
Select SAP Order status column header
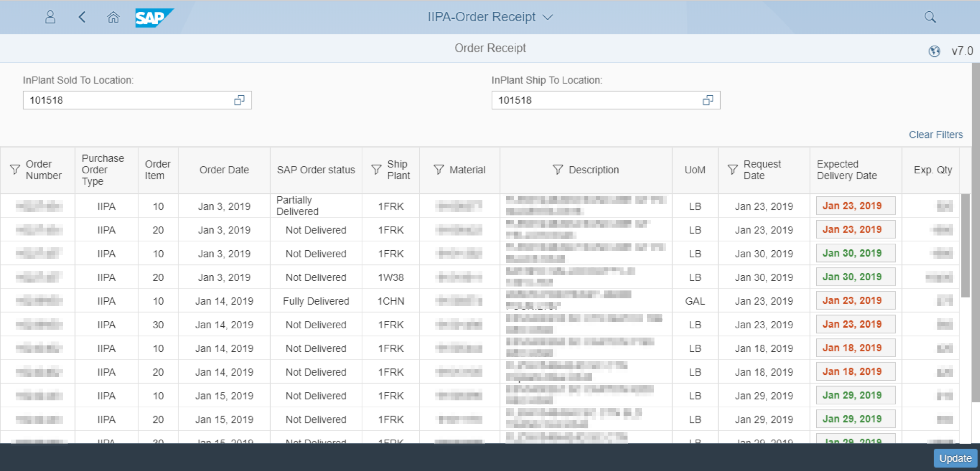click(316, 170)
